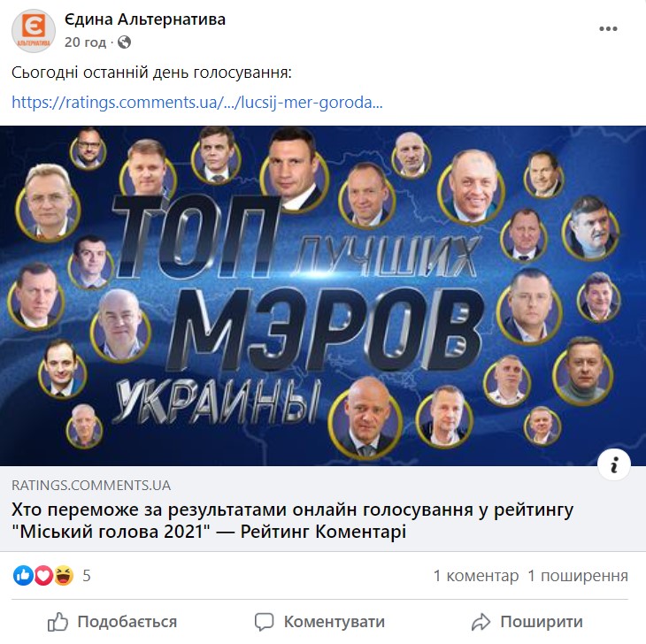The image size is (646, 644).
Task: Open the link info "i" icon
Action: [x=614, y=464]
